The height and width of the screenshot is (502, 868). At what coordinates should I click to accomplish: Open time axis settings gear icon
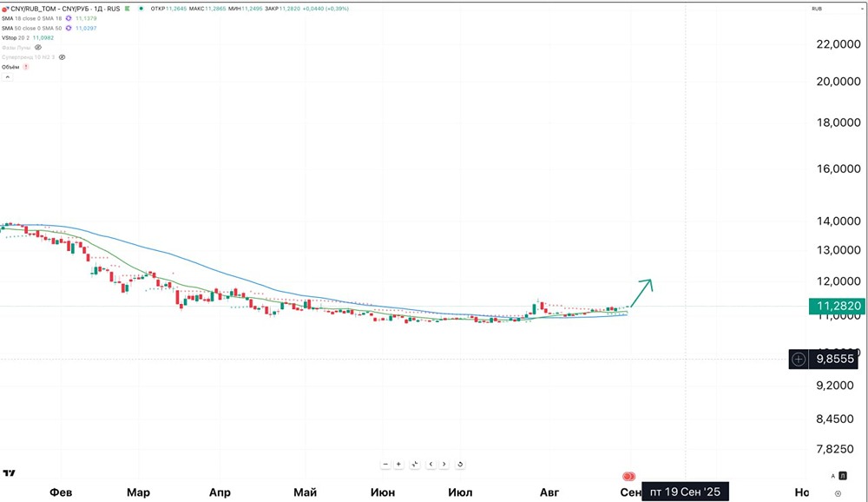(838, 493)
